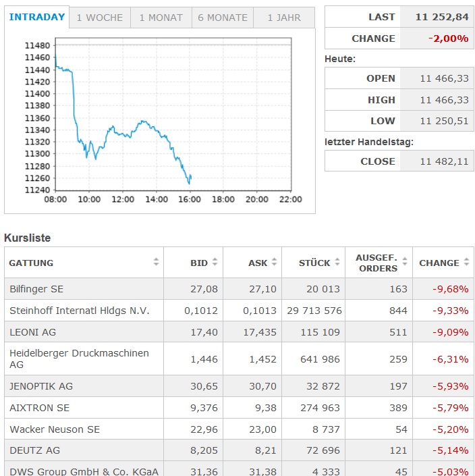
Task: Select the 6 MONATE tab
Action: click(223, 18)
